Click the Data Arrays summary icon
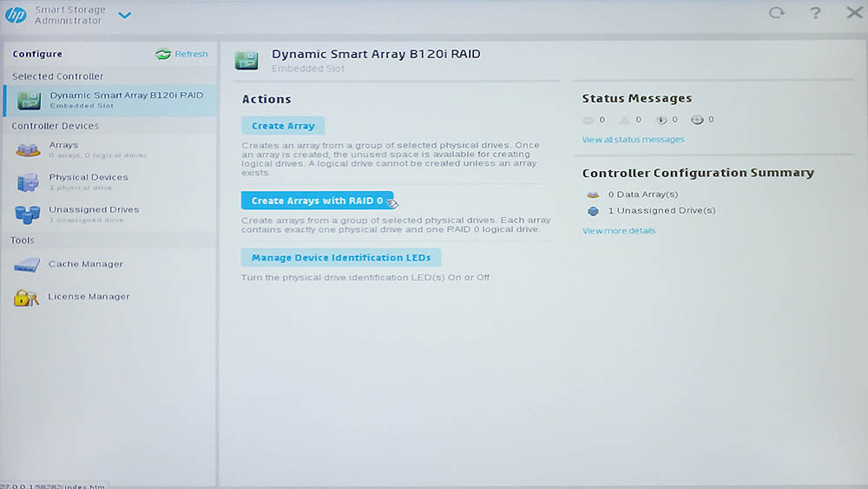The image size is (868, 489). (x=593, y=195)
